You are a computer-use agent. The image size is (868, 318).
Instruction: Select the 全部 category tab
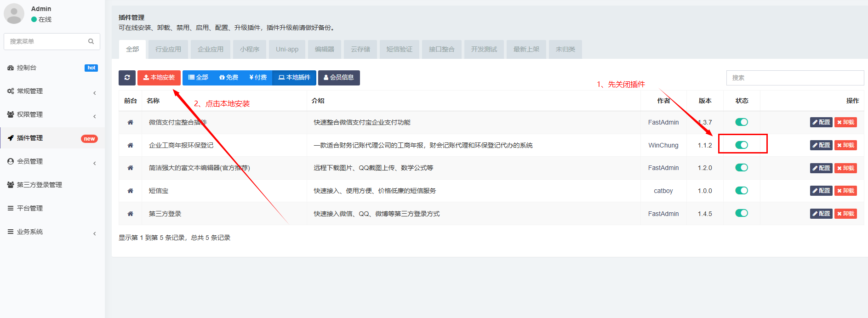(x=132, y=49)
